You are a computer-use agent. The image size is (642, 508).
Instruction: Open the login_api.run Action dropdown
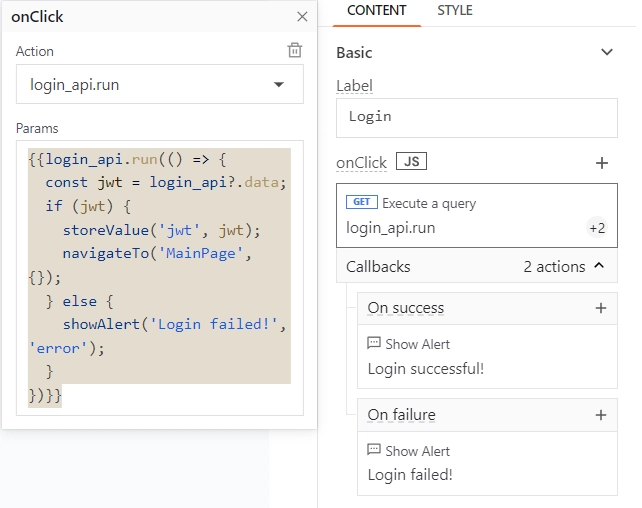(161, 85)
